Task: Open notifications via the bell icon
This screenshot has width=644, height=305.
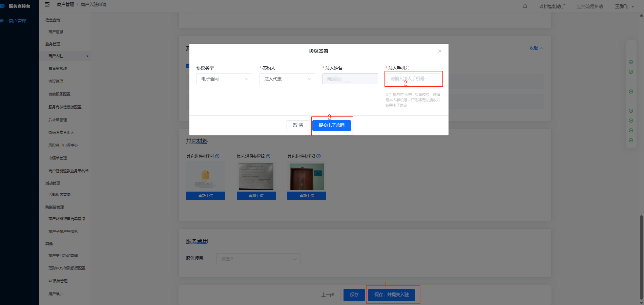Action: [x=525, y=6]
